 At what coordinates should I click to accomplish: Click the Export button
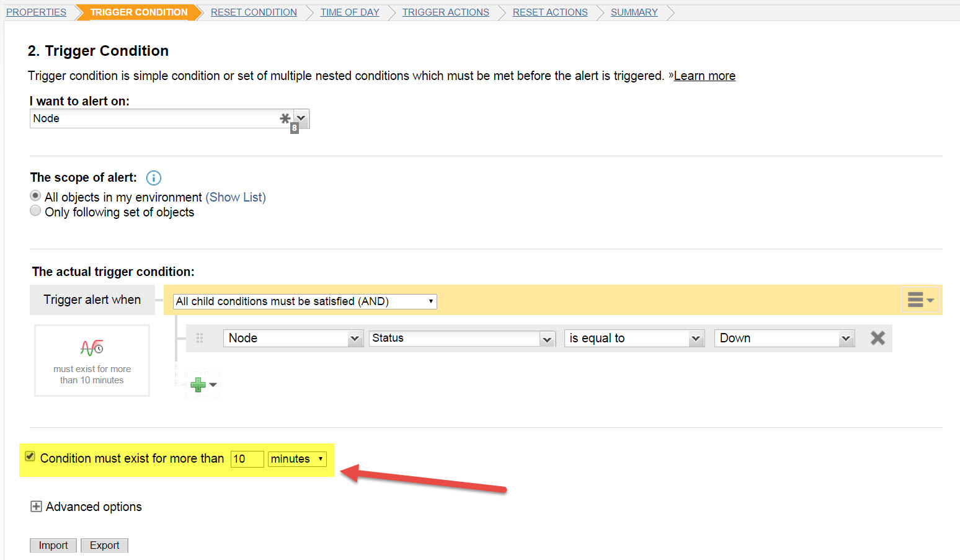[104, 545]
